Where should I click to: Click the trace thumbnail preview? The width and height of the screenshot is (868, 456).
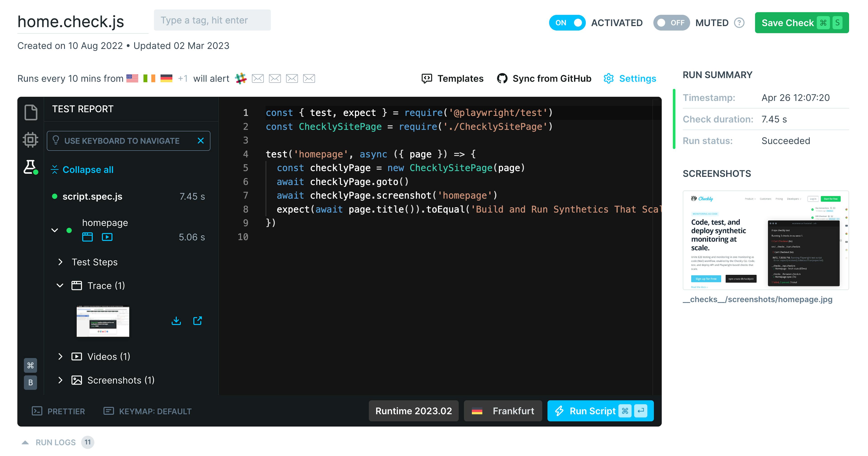tap(103, 321)
